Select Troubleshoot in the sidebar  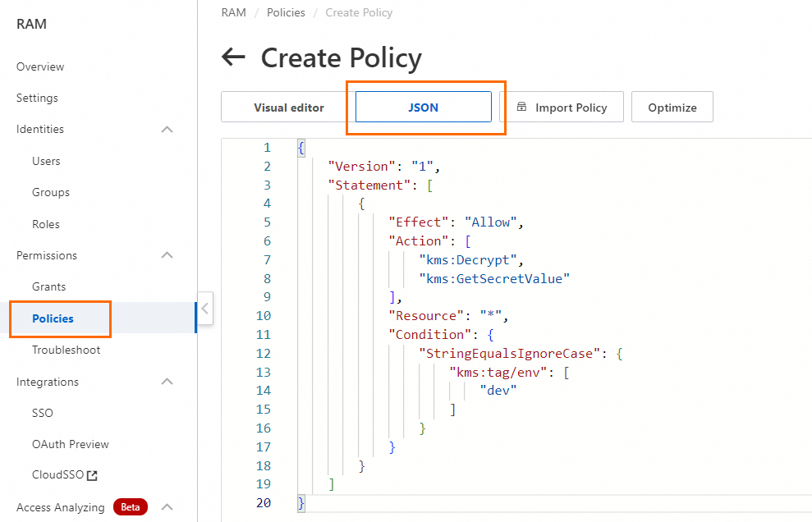click(x=66, y=350)
